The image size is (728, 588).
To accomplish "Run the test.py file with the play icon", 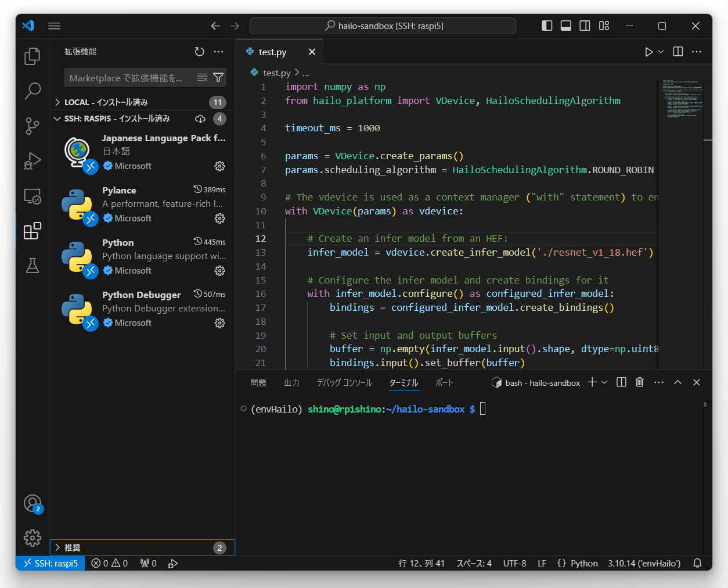I will point(648,52).
